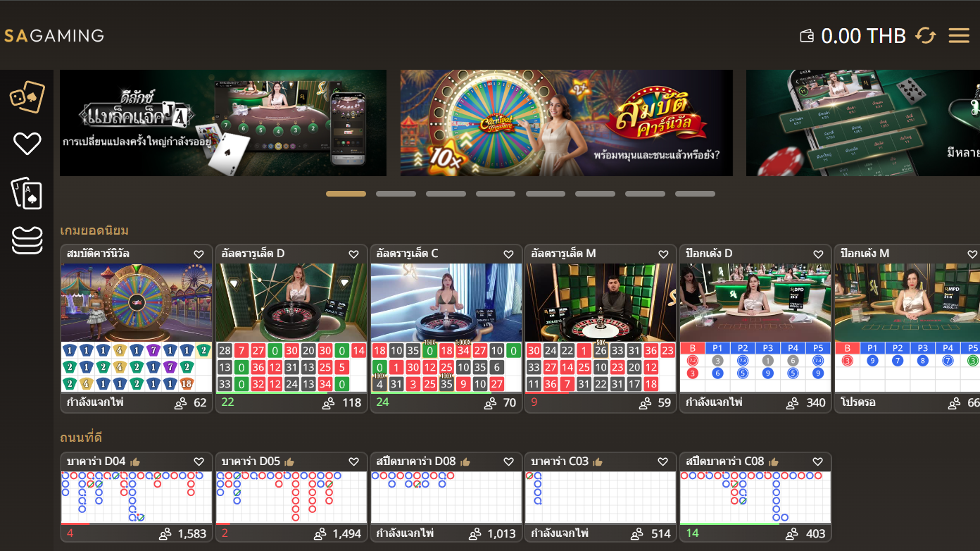Jump to the last banner slide indicator
980x551 pixels.
(695, 194)
